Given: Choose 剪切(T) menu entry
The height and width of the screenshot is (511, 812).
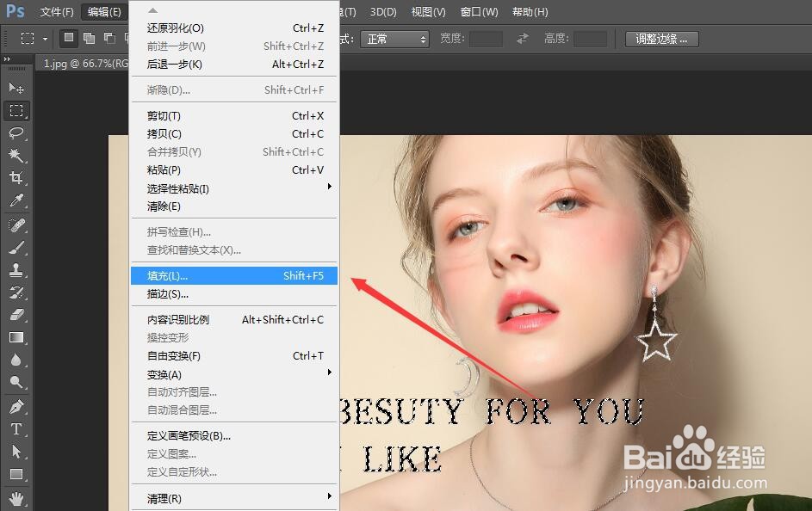Looking at the screenshot, I should coord(234,116).
